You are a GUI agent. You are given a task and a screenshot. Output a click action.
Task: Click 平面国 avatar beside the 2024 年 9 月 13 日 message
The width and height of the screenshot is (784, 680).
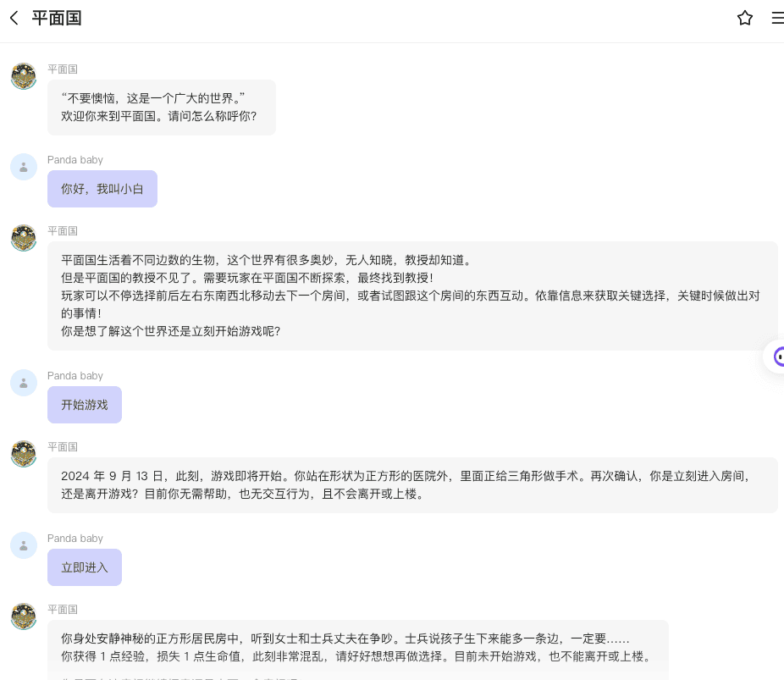(x=24, y=454)
